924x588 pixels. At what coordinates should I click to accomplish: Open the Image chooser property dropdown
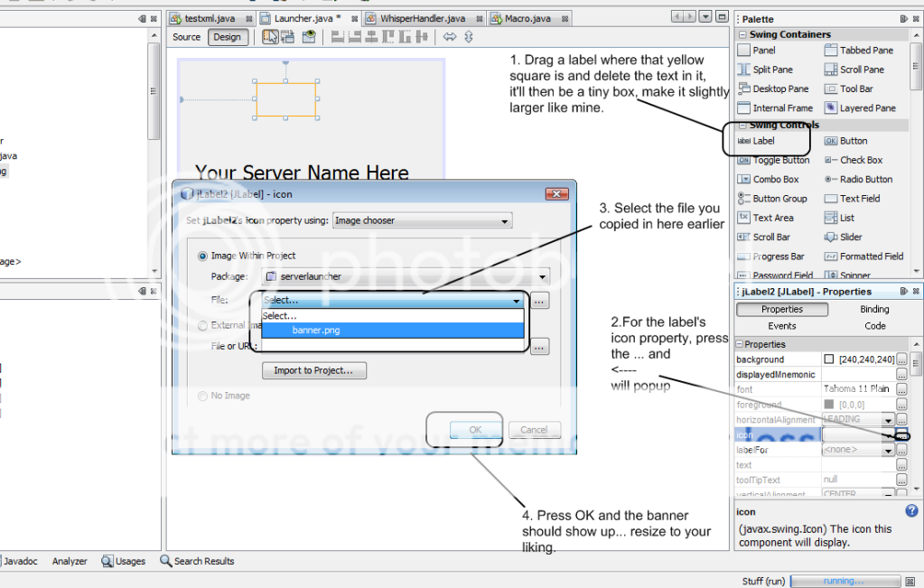tap(422, 220)
